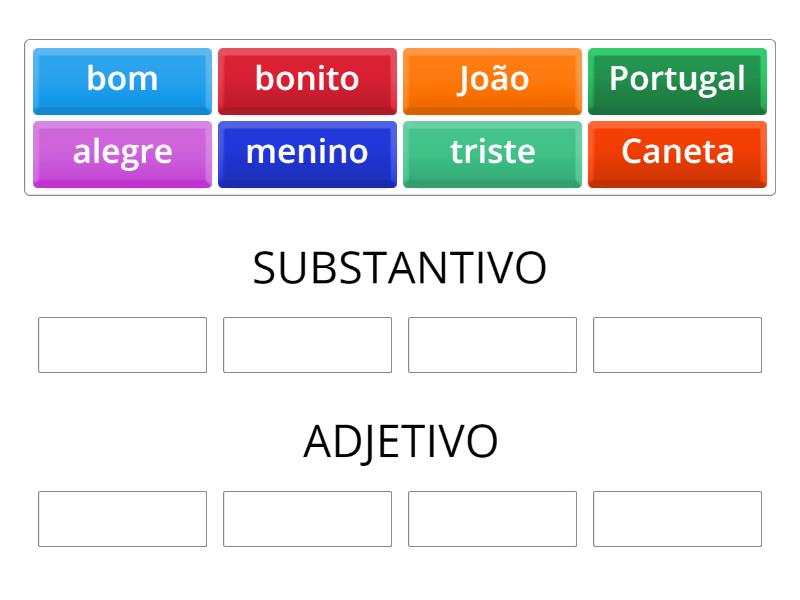Select the word tile "bom"

122,80
